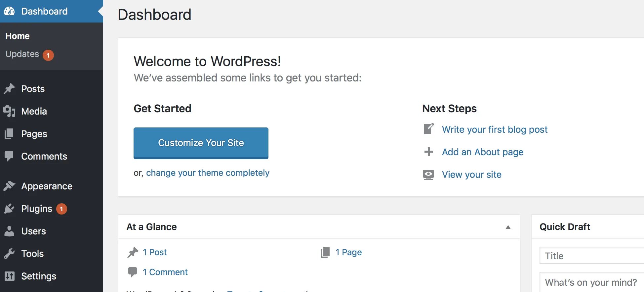Image resolution: width=644 pixels, height=292 pixels.
Task: Click the Dashboard gauge icon
Action: click(x=9, y=11)
